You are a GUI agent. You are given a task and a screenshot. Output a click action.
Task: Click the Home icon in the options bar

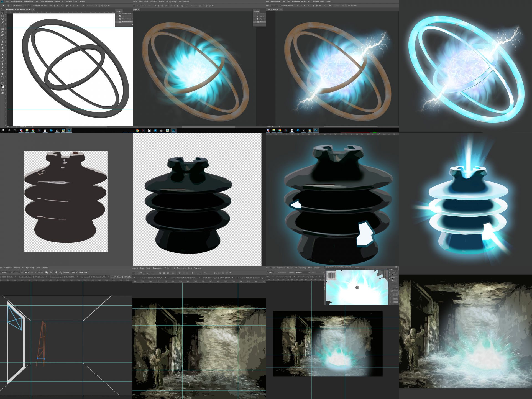3,6
